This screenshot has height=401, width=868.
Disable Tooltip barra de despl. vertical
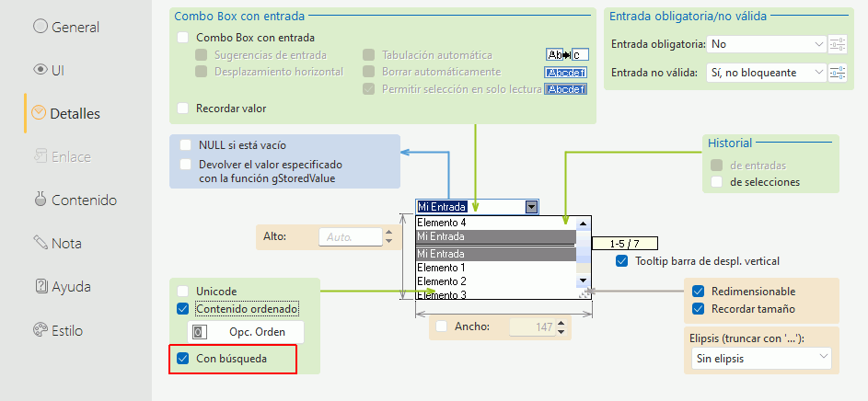(x=622, y=261)
